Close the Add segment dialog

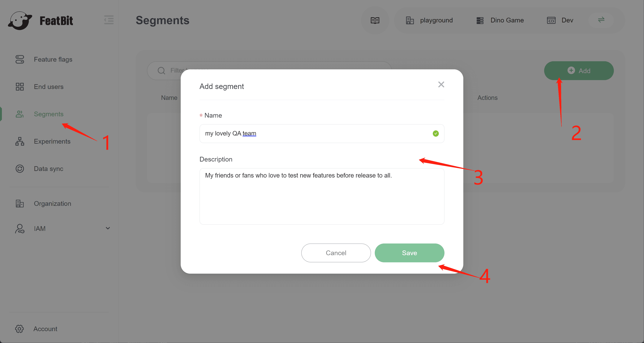pyautogui.click(x=441, y=84)
